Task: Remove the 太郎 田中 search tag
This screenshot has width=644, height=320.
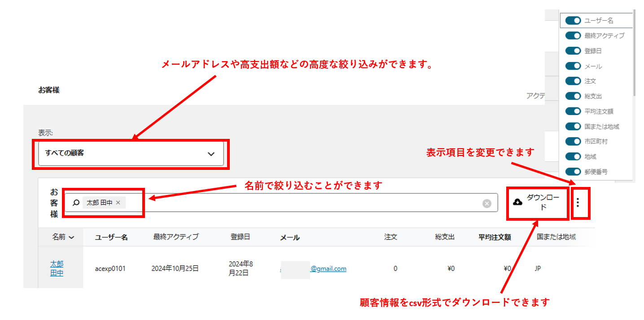Action: [x=118, y=203]
